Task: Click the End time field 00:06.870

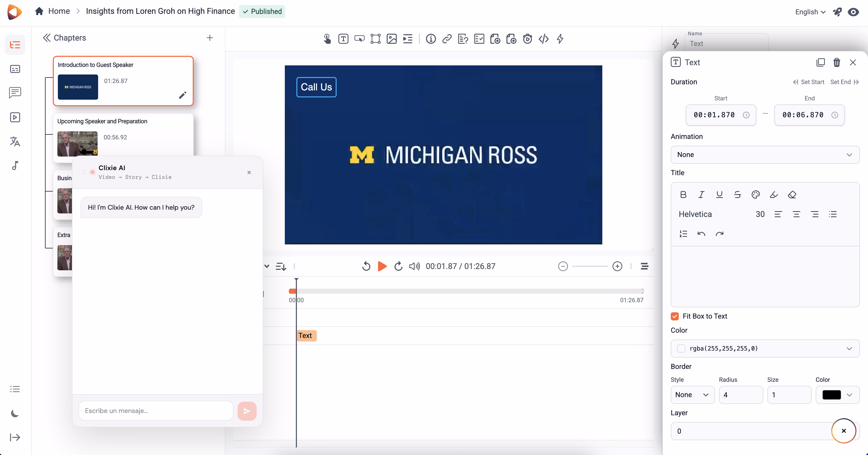Action: 809,115
